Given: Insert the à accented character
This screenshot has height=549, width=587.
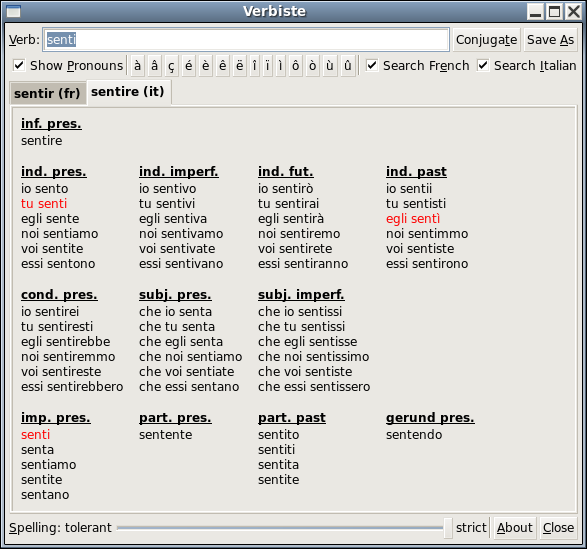Looking at the screenshot, I should click(138, 66).
